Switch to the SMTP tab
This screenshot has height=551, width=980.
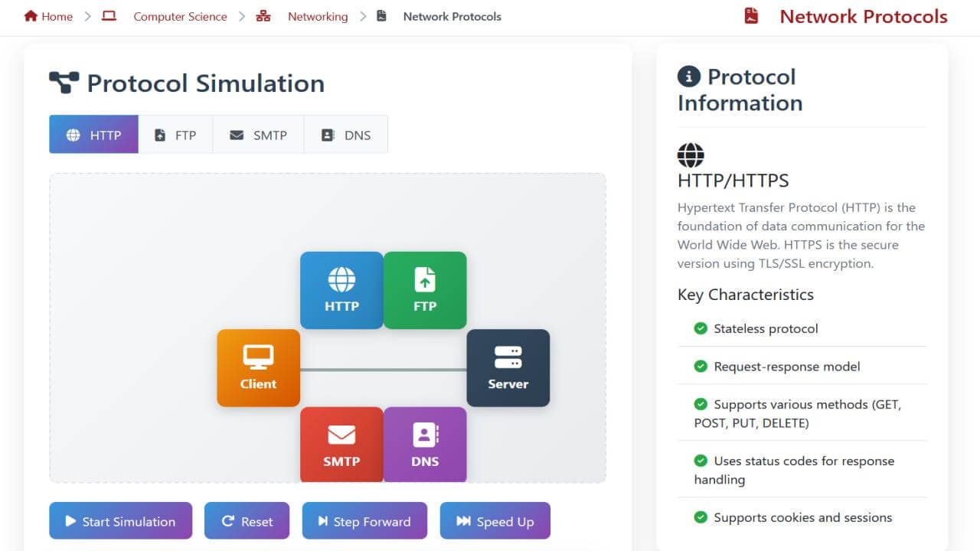tap(258, 135)
